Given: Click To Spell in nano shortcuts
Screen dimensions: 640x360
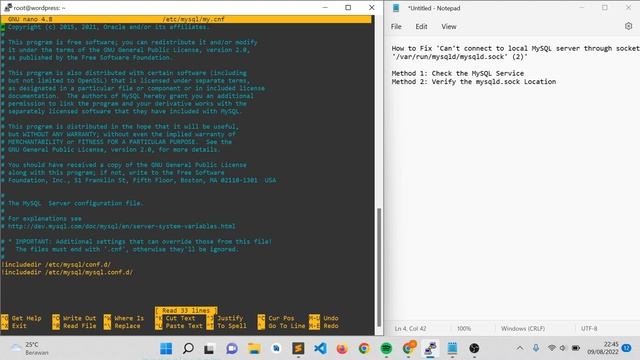Looking at the screenshot, I should (x=232, y=326).
